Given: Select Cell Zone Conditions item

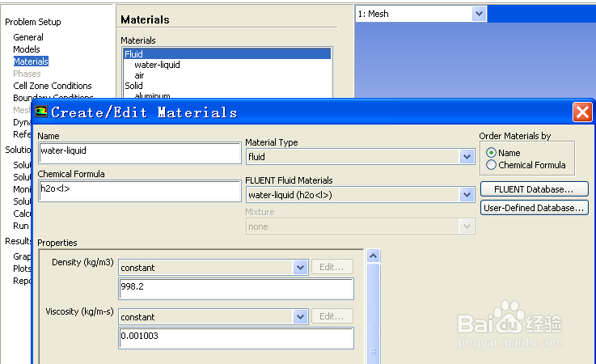Looking at the screenshot, I should 53,86.
